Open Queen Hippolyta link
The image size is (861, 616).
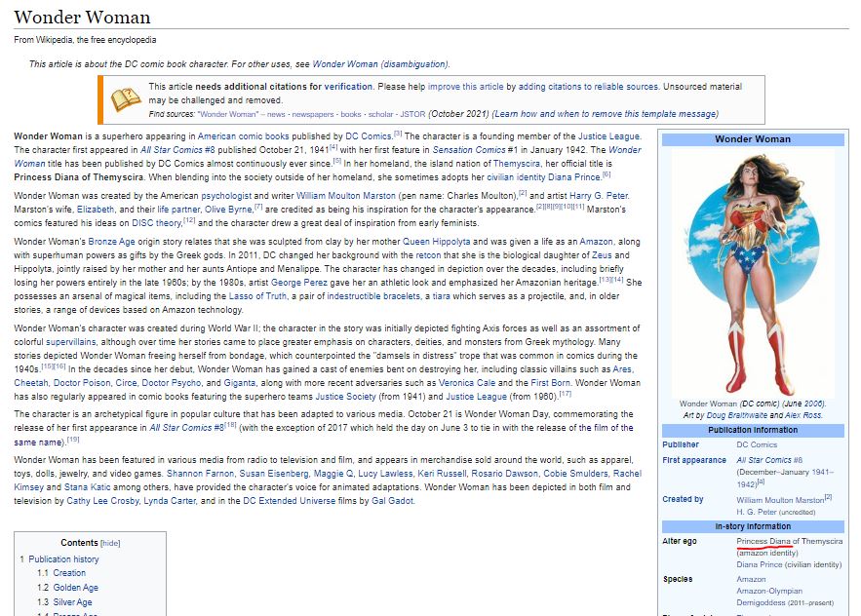(437, 242)
